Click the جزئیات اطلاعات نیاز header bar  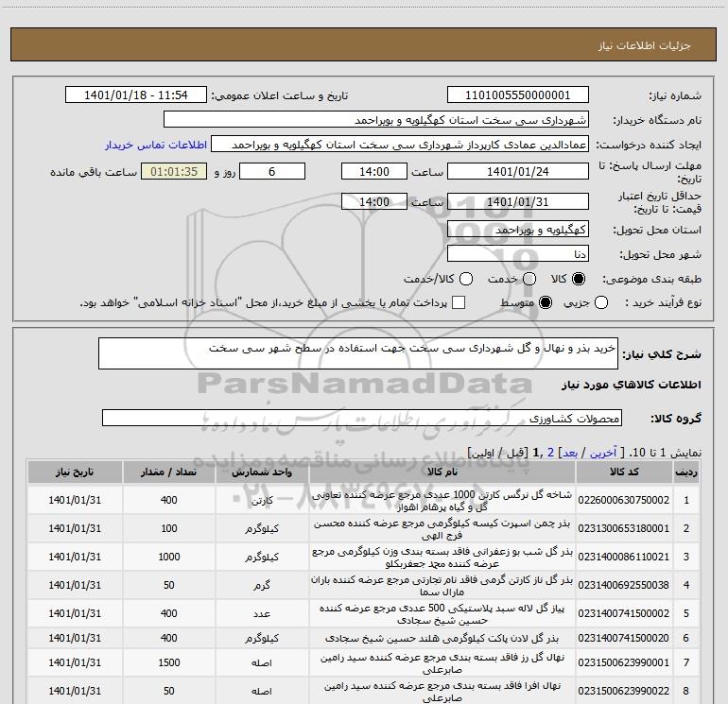click(x=364, y=44)
